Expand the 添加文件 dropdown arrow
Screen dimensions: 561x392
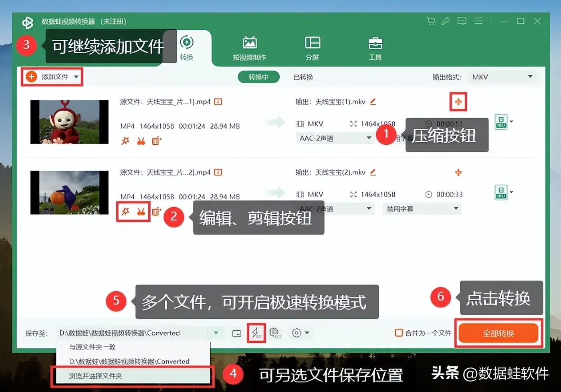[76, 77]
